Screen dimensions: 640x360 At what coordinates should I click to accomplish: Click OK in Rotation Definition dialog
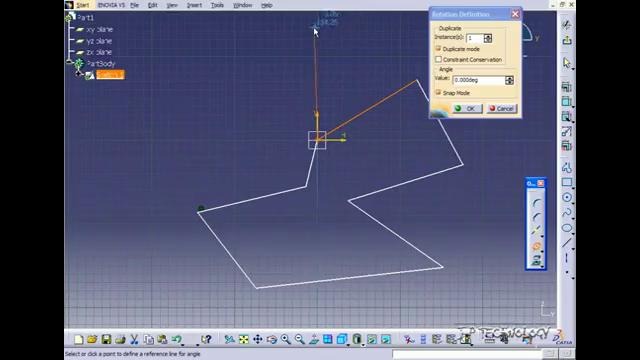tap(467, 109)
